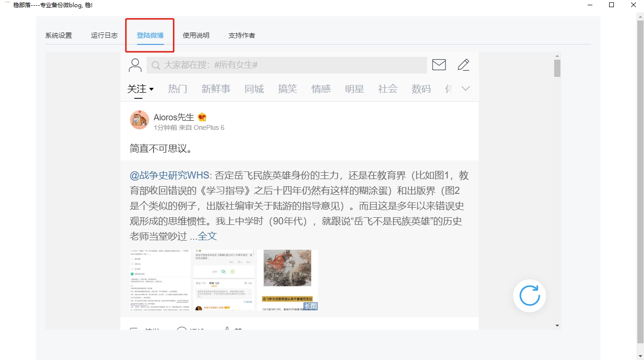Click the blue floating refresh button
This screenshot has height=360, width=644.
point(529,296)
